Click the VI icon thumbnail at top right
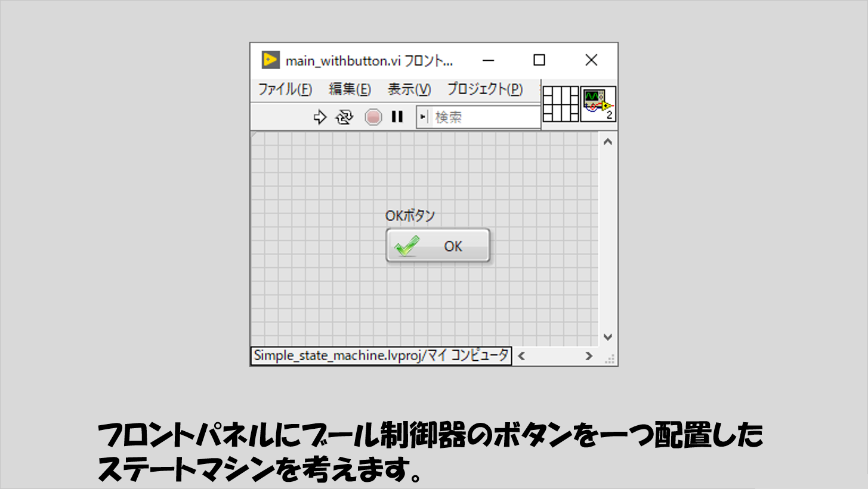Screen dimensions: 868x489 pos(598,104)
